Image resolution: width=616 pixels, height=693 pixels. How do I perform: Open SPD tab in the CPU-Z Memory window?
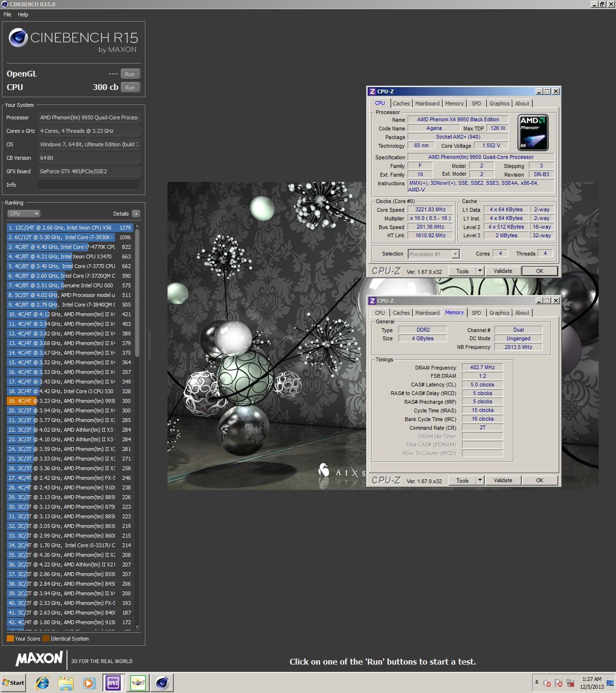[x=476, y=313]
